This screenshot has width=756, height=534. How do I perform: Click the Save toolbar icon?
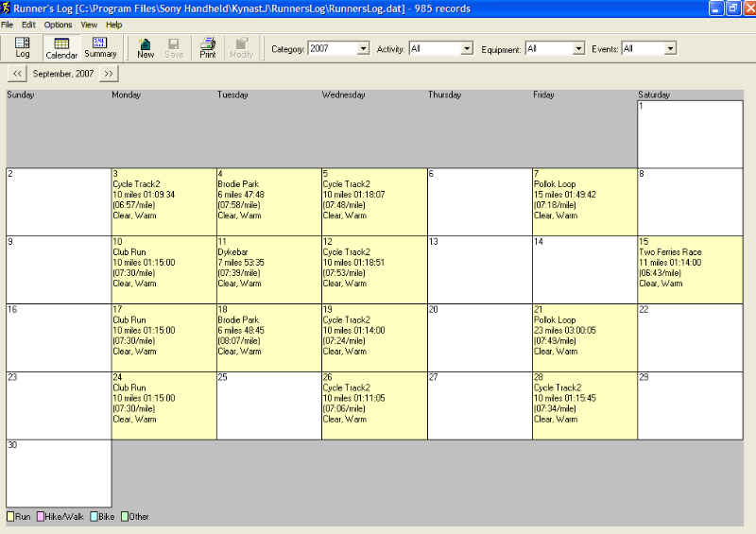click(x=174, y=48)
